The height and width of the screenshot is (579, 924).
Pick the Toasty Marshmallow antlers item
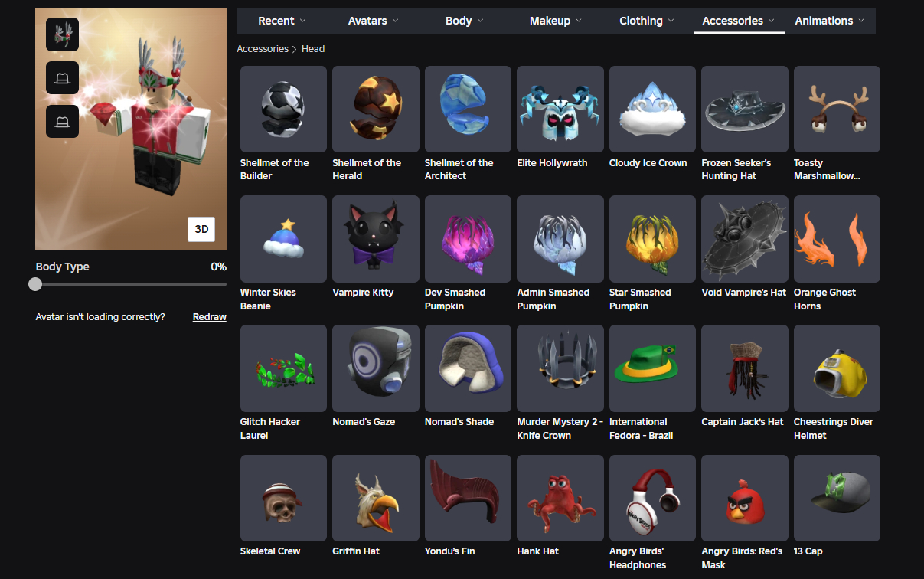coord(837,109)
